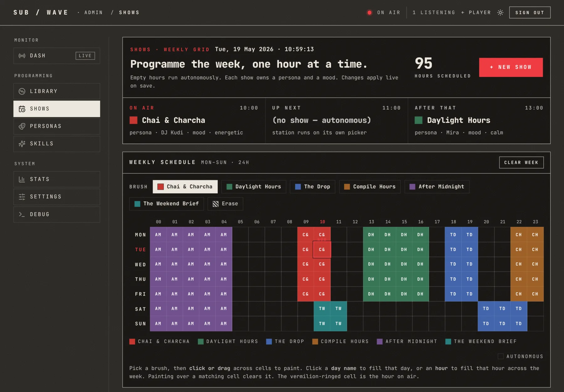
Task: Click the red On Air indicator dot
Action: (x=369, y=13)
